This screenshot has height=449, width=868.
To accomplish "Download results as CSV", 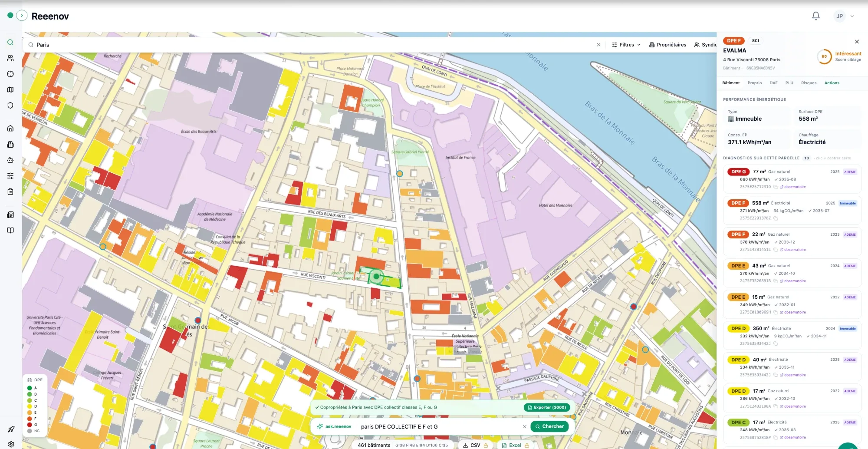I will (x=475, y=445).
